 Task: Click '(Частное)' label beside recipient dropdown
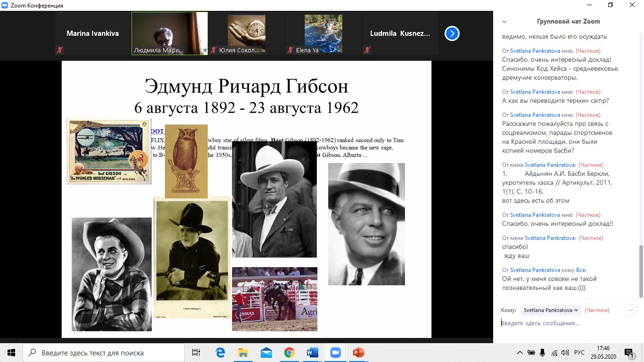(x=597, y=310)
